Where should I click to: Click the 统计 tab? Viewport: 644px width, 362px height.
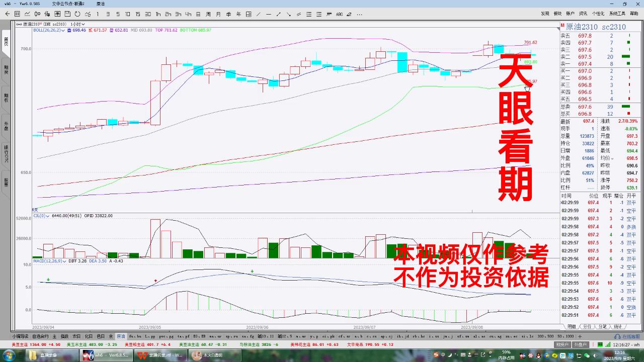618,326
